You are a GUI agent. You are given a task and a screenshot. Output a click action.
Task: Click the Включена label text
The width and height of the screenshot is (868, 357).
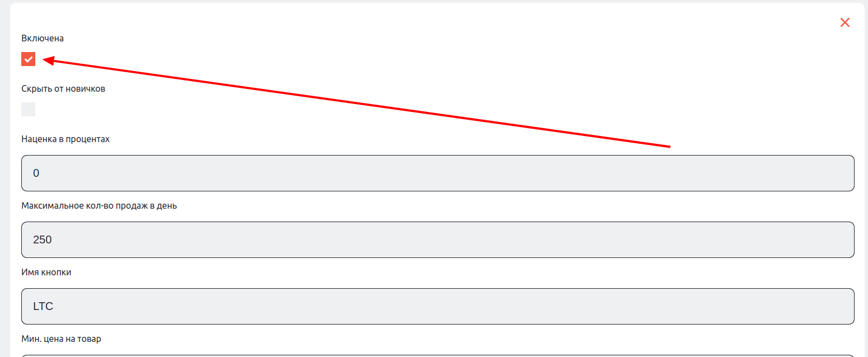click(x=43, y=39)
